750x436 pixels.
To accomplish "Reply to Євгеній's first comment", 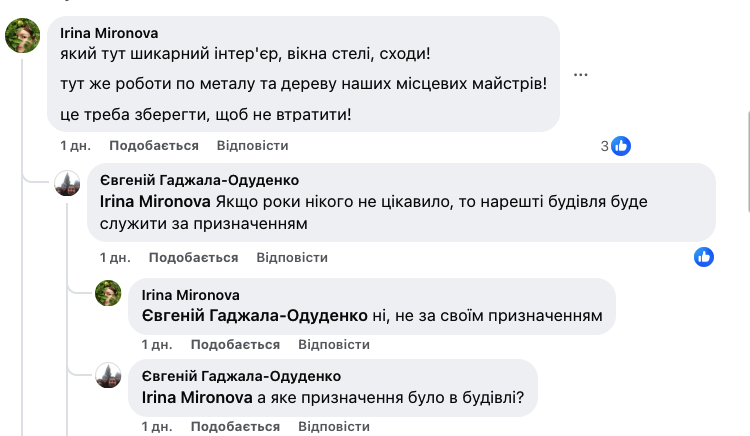I will tap(292, 257).
